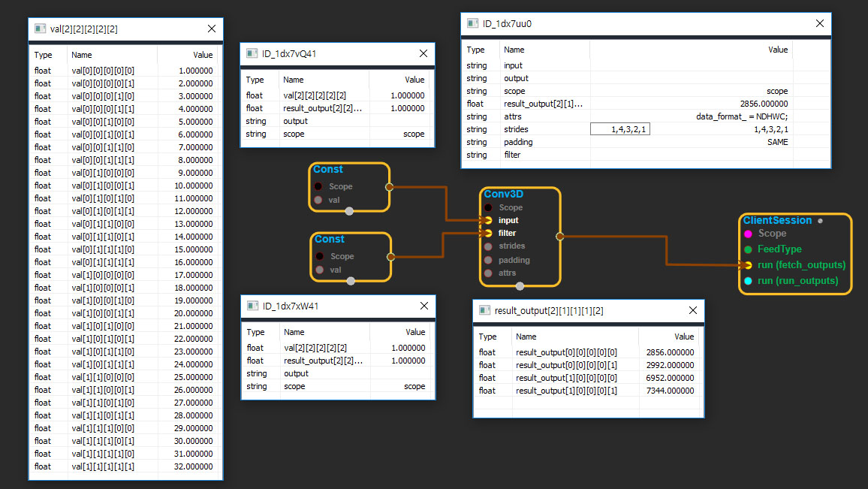Select the padding pin on Conv3D
Image resolution: width=868 pixels, height=489 pixels.
tap(489, 260)
